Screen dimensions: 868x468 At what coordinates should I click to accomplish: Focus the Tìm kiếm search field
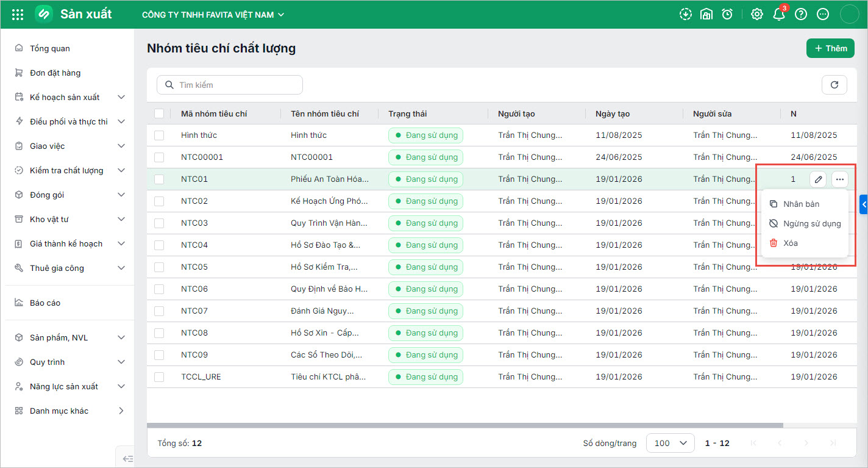coord(230,85)
